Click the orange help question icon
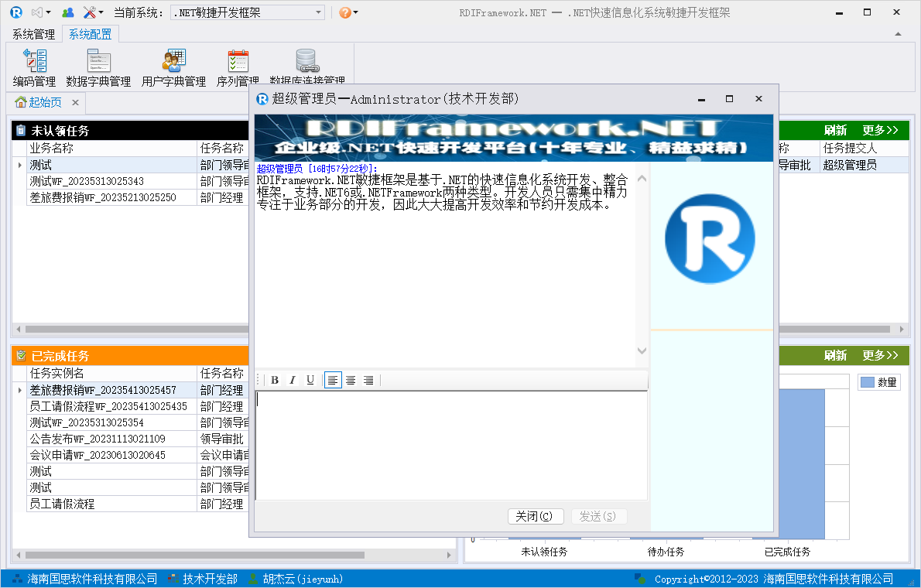 click(345, 12)
